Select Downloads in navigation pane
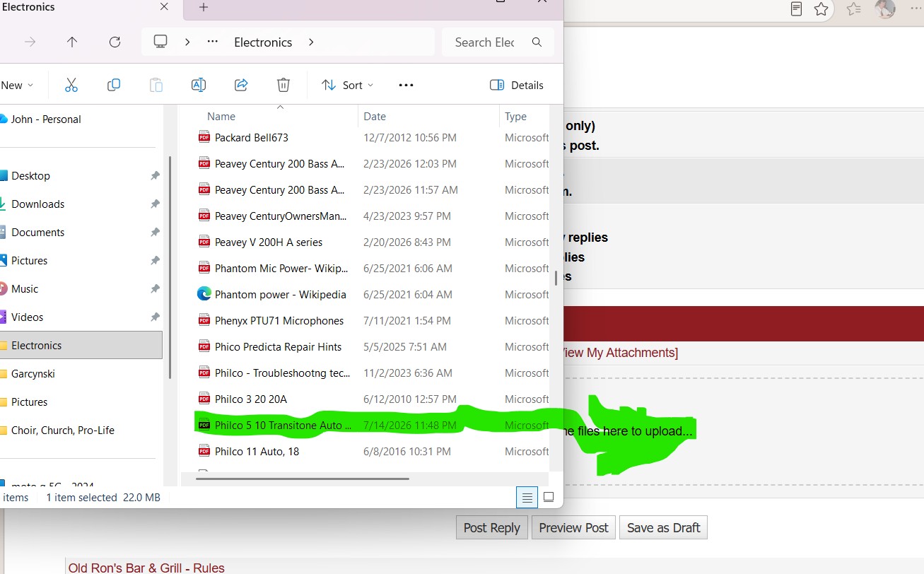This screenshot has height=574, width=924. tap(37, 204)
